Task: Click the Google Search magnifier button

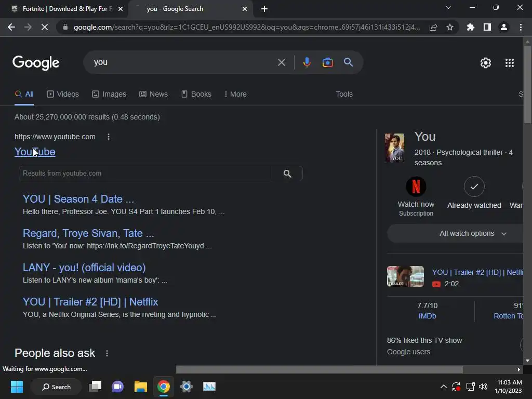Action: point(349,62)
